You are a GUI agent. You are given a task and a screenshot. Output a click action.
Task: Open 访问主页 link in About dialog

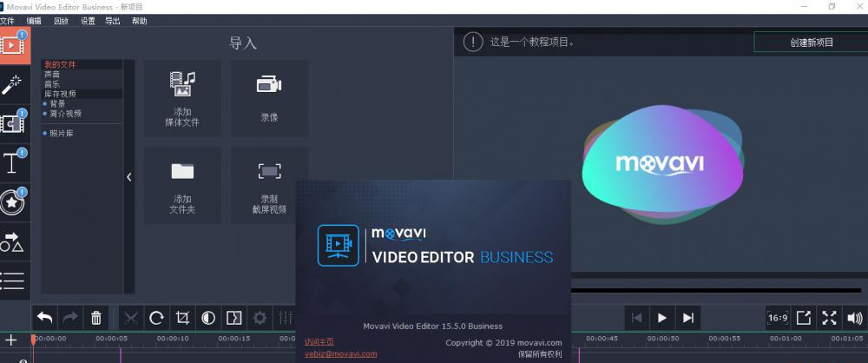319,342
